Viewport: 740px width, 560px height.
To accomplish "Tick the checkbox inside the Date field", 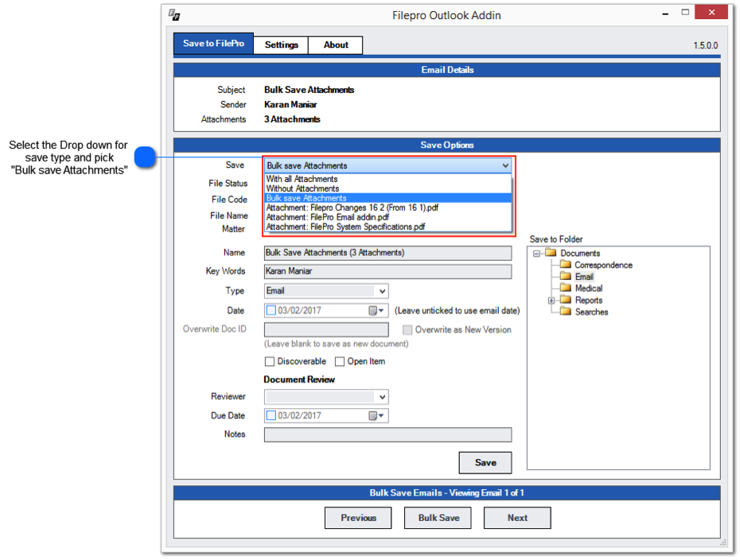I will [x=271, y=310].
